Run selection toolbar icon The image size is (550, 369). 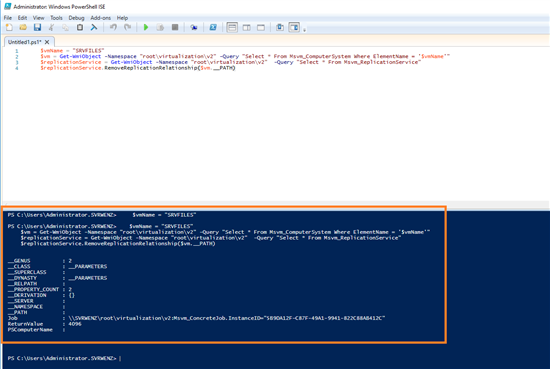coord(160,27)
